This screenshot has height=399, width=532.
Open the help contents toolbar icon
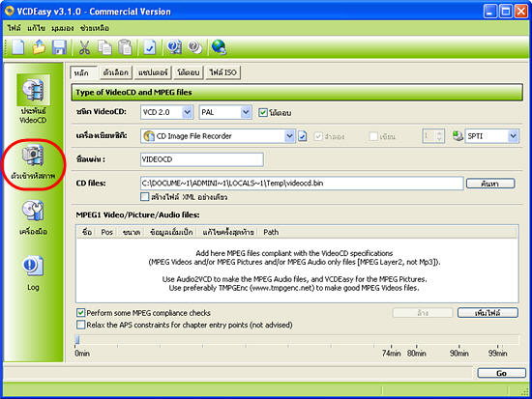coord(174,47)
